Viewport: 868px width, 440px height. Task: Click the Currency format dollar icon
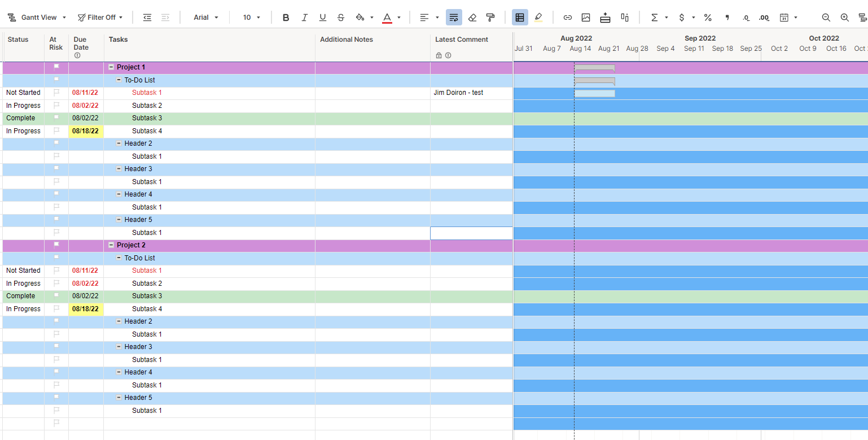pos(682,18)
